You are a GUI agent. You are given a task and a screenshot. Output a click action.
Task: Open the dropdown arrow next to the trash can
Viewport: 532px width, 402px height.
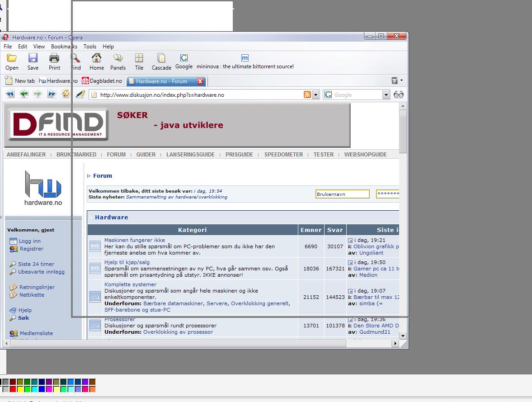pyautogui.click(x=401, y=80)
